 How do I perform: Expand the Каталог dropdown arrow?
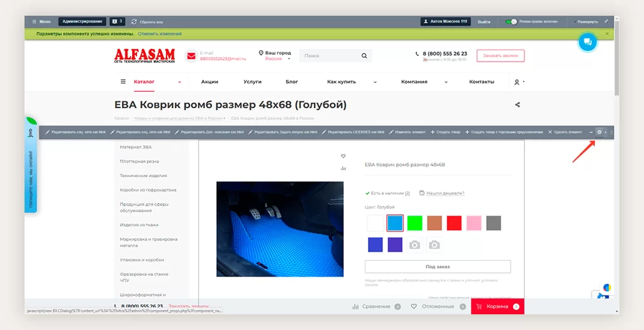click(179, 82)
